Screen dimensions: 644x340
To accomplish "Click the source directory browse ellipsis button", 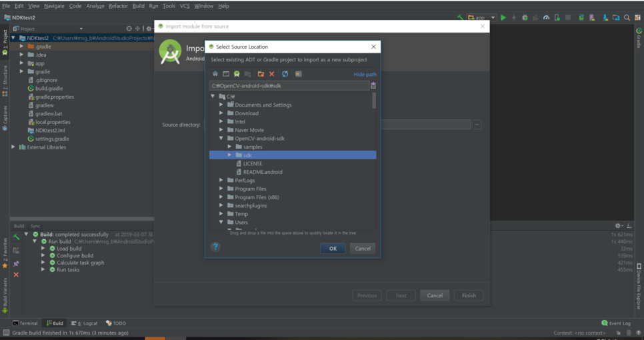I will [x=477, y=125].
